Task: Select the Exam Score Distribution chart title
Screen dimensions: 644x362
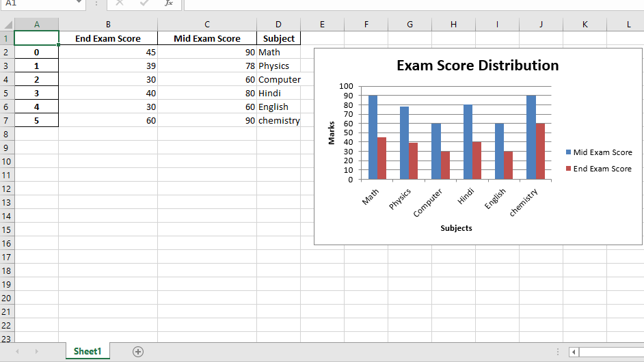Action: coord(478,66)
